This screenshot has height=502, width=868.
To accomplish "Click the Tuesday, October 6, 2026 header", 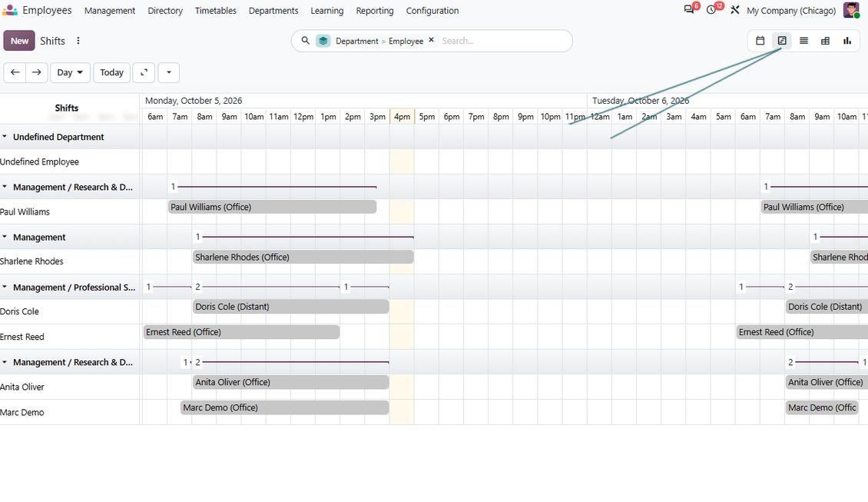I will click(641, 100).
